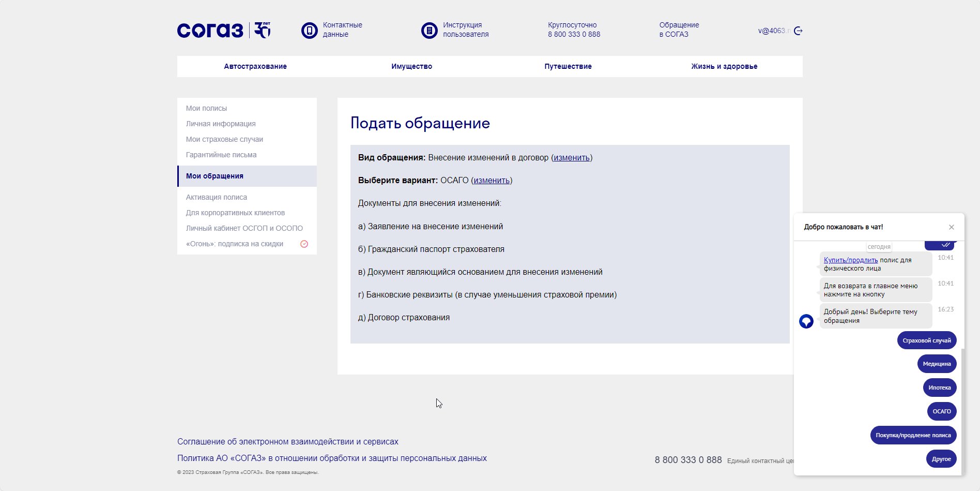980x491 pixels.
Task: Choose Ипотека chat button
Action: coord(940,388)
